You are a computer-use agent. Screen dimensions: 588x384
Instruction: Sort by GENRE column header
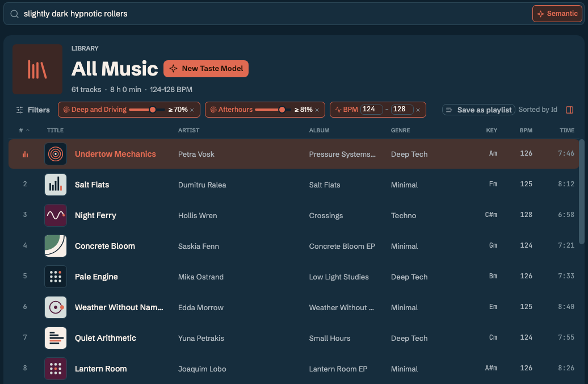point(401,130)
